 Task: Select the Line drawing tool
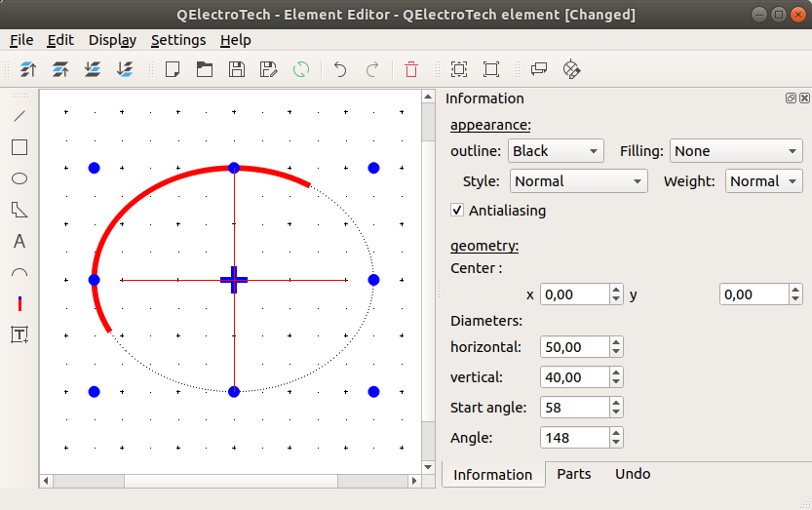19,116
